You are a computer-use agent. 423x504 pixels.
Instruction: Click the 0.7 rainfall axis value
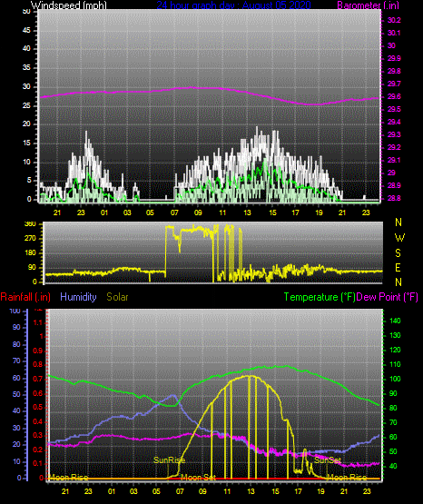click(x=38, y=380)
